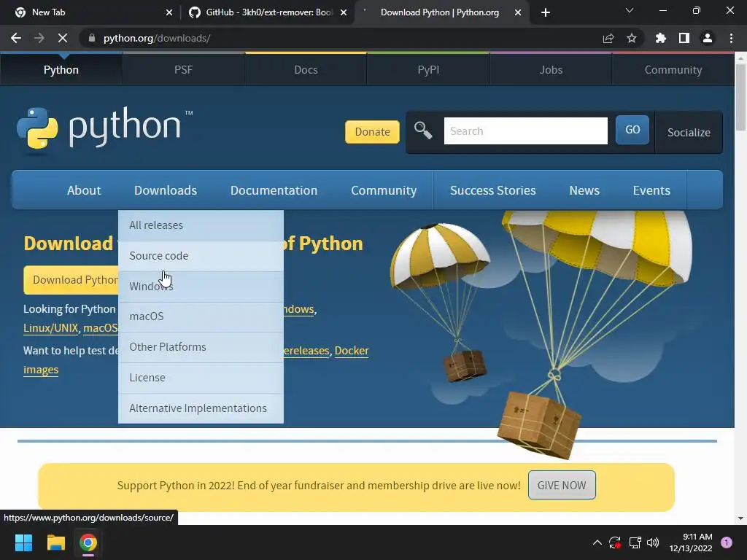The width and height of the screenshot is (747, 560).
Task: Click the sync update tray icon
Action: pos(615,542)
